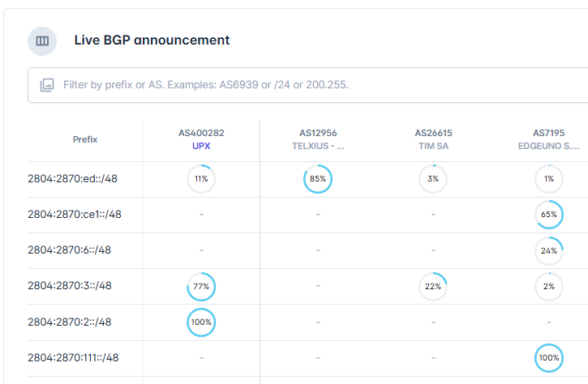Viewport: 588px width, 384px height.
Task: Click the 24% circle for 2804:2870:6::/48
Action: click(x=549, y=250)
